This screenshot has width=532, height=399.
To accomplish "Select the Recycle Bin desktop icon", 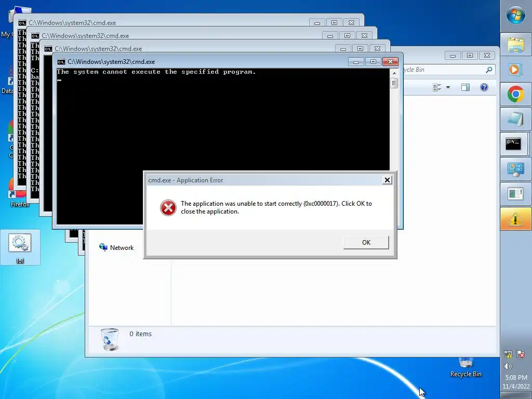I will [465, 367].
